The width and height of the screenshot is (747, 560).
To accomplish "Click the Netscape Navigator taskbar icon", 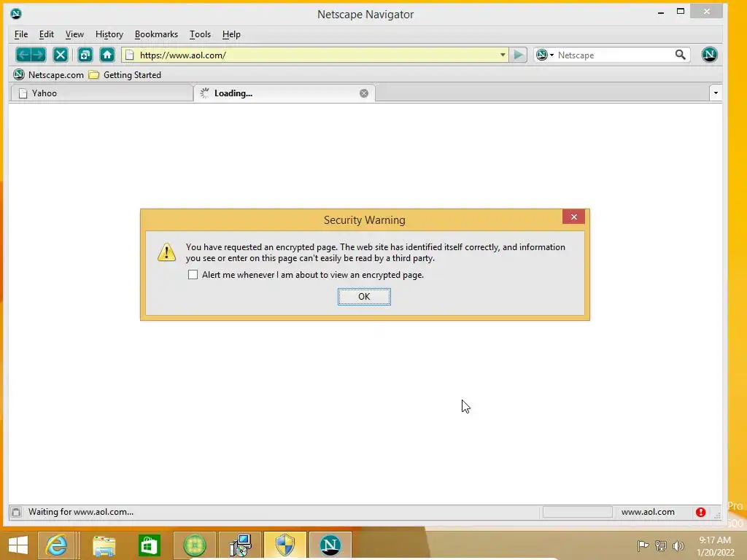I will pos(330,545).
